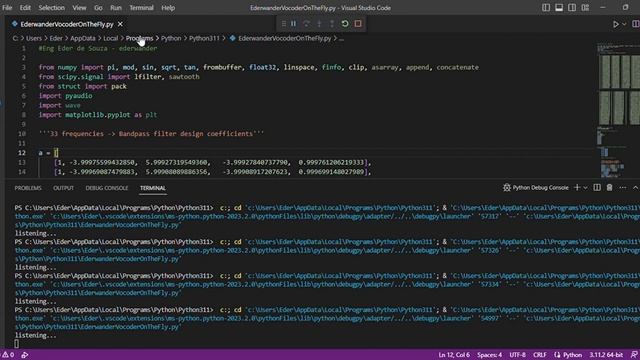Grab the debug toolbar drag handle
Viewport: 640px width, 360px height.
[284, 24]
